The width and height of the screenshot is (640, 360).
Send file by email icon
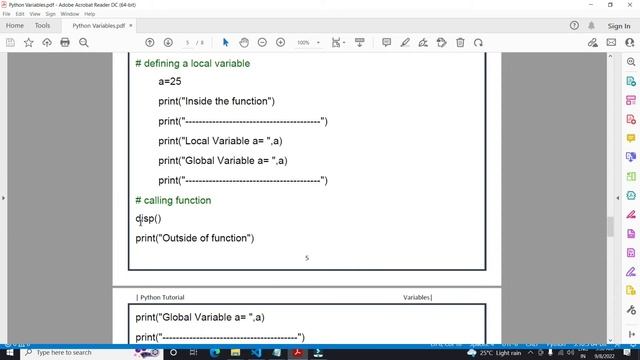pyautogui.click(x=611, y=42)
